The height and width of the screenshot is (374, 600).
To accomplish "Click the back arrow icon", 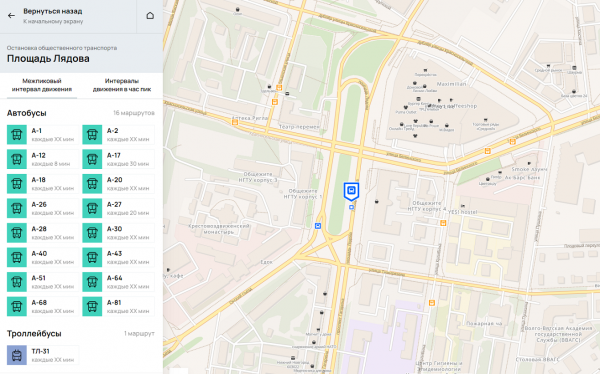I will [11, 16].
